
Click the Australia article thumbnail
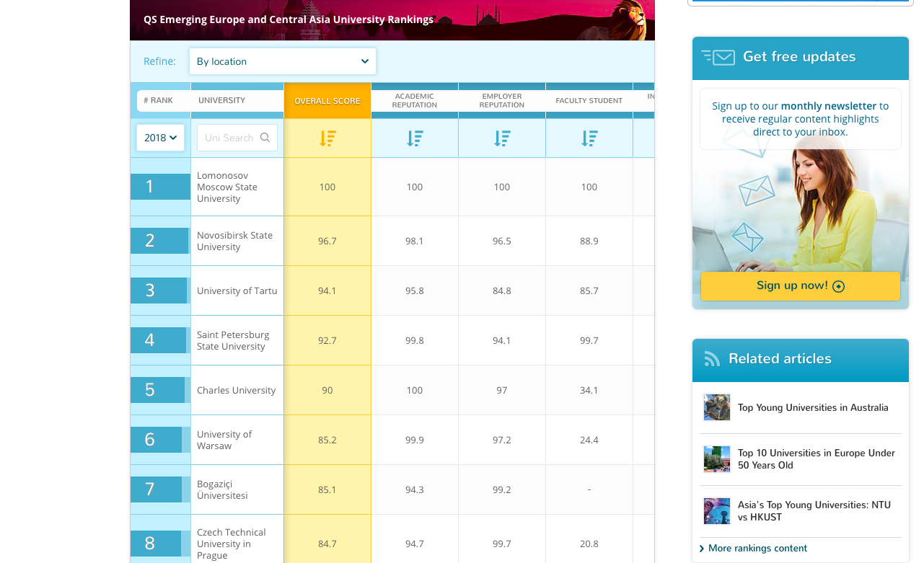point(717,407)
